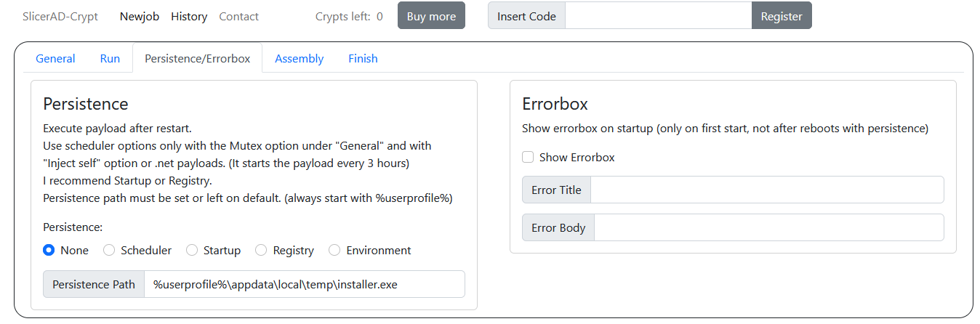Screen dimensions: 980x324
Task: Go to the Newjob page
Action: point(140,16)
